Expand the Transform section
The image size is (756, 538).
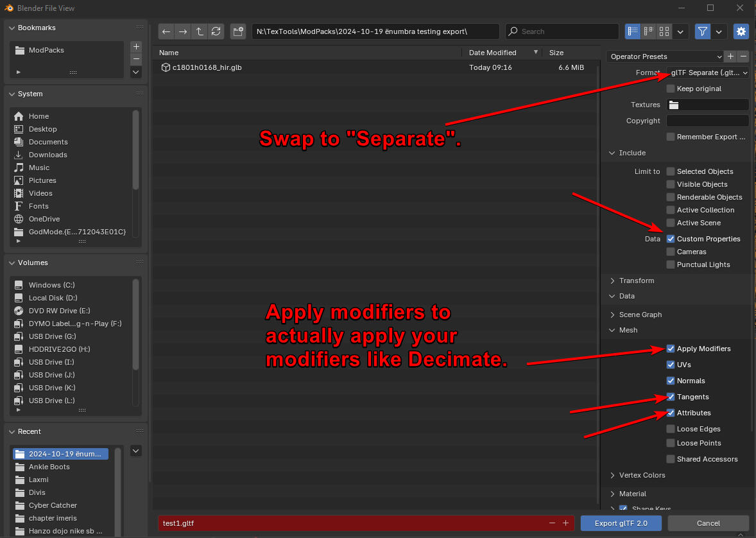[x=636, y=281]
